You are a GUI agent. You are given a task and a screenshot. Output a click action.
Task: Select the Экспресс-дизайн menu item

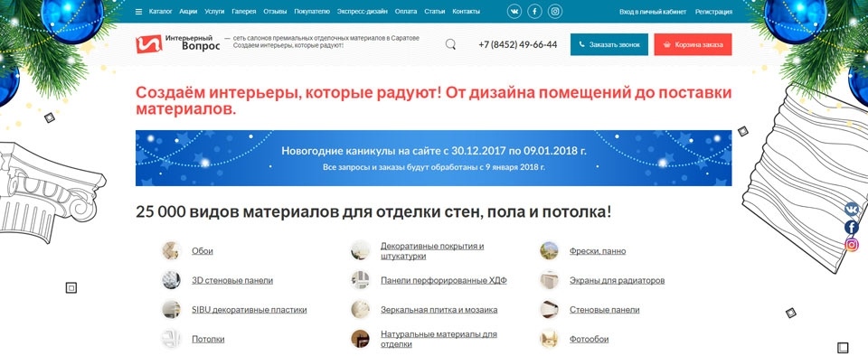click(x=362, y=12)
